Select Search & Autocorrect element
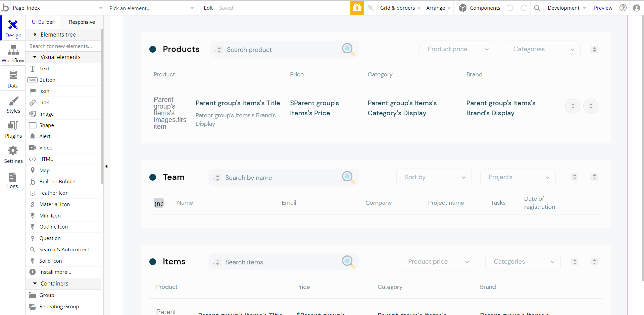The height and width of the screenshot is (315, 644). [64, 249]
